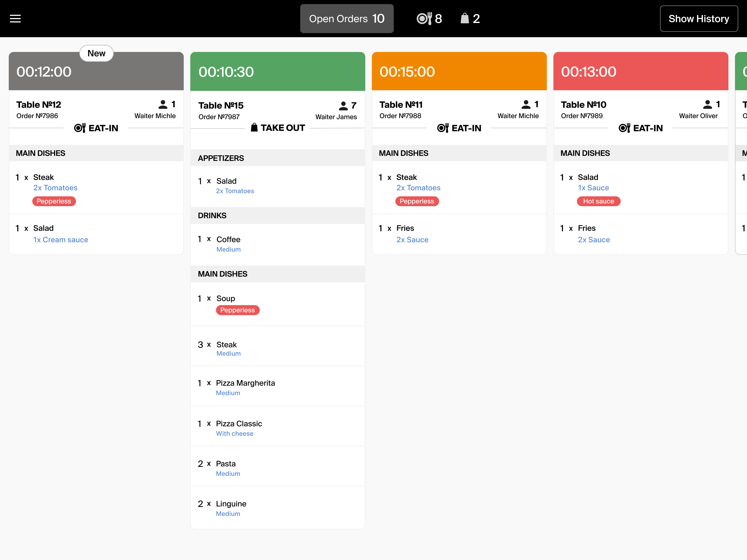
Task: Click the guest count icon on Table 11
Action: coord(526,104)
